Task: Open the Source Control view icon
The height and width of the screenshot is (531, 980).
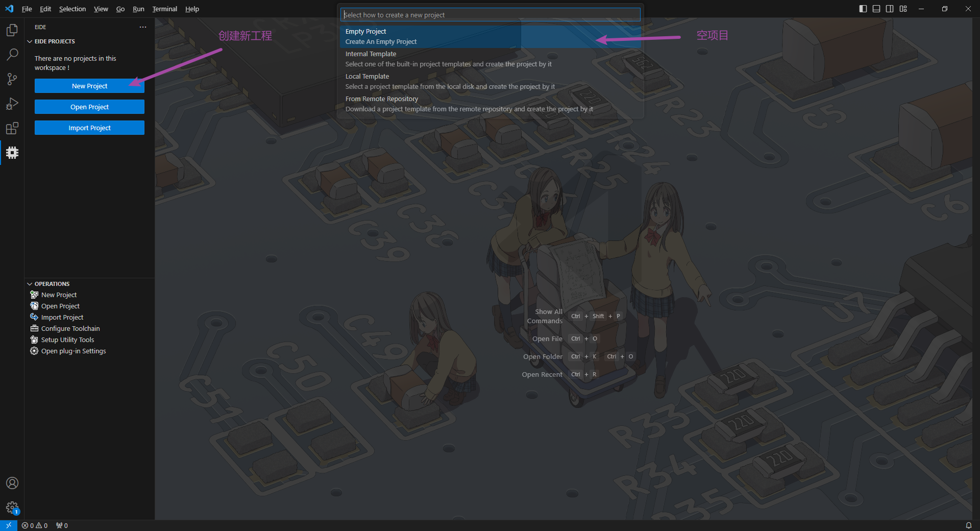Action: pos(12,79)
